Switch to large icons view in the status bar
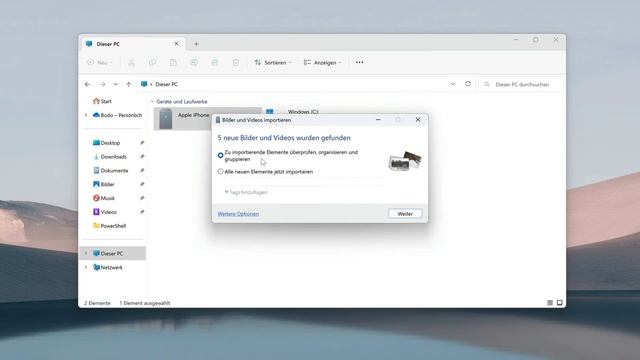 click(x=560, y=303)
